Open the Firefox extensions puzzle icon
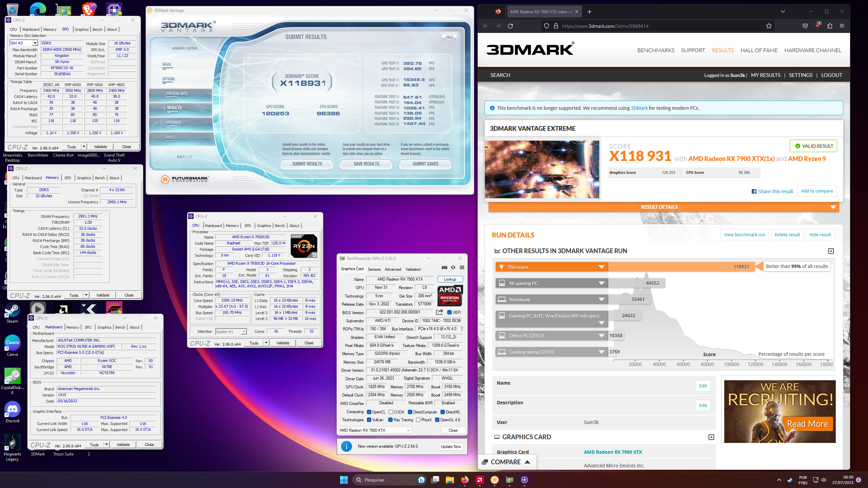The width and height of the screenshot is (868, 488). (x=830, y=26)
